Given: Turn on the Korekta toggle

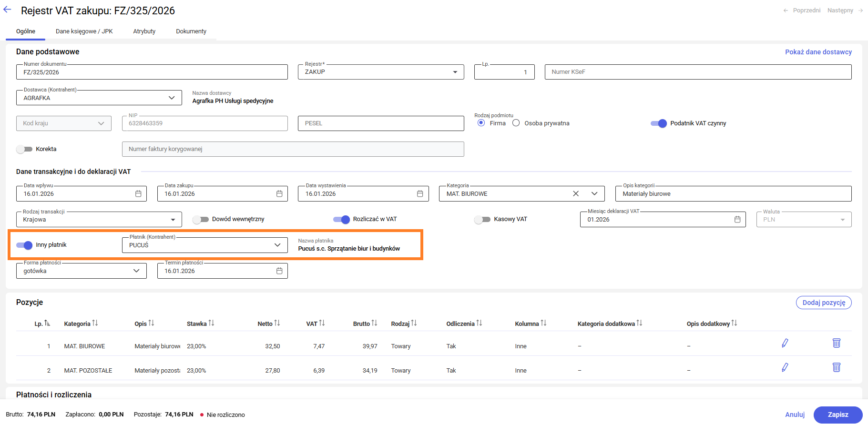Looking at the screenshot, I should coord(24,149).
